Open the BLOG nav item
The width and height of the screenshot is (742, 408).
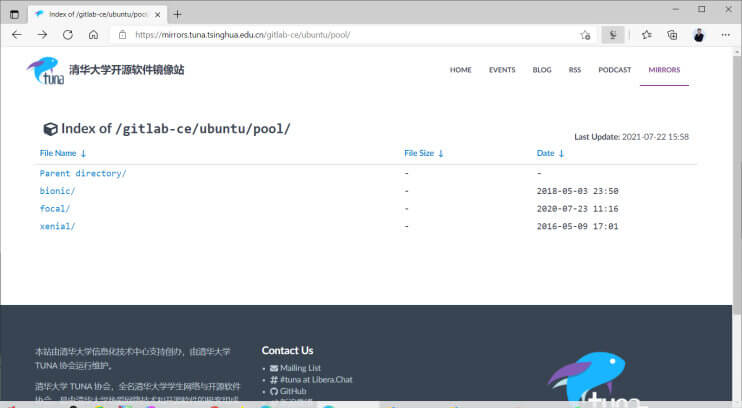[542, 70]
